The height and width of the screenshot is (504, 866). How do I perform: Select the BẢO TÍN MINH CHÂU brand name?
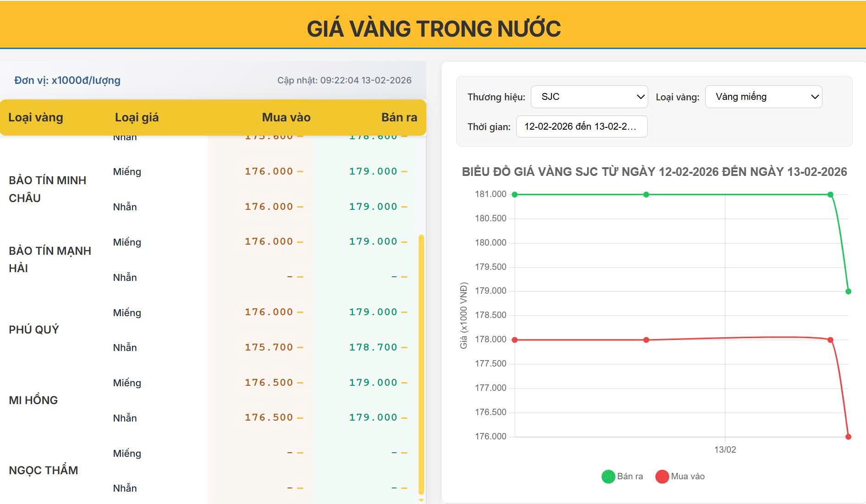click(x=48, y=189)
